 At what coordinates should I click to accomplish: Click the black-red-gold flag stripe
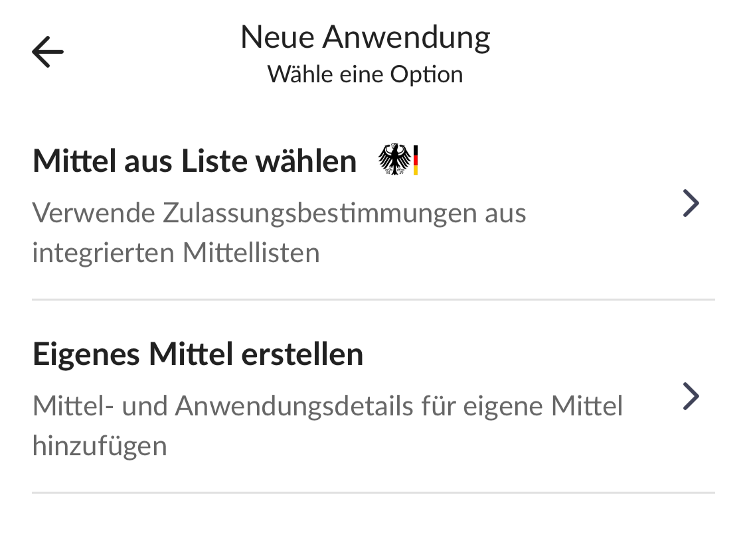[x=416, y=160]
